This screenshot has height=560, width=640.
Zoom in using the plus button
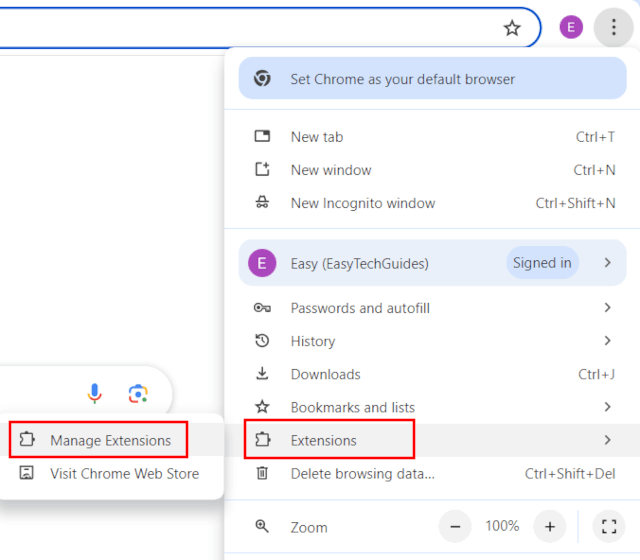(x=549, y=526)
